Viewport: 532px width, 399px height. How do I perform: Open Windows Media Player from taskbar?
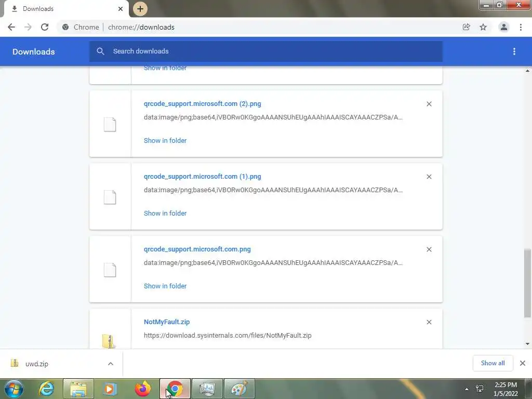[110, 389]
